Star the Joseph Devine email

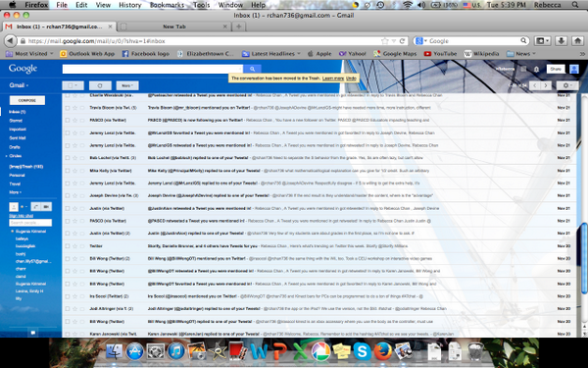pos(75,195)
